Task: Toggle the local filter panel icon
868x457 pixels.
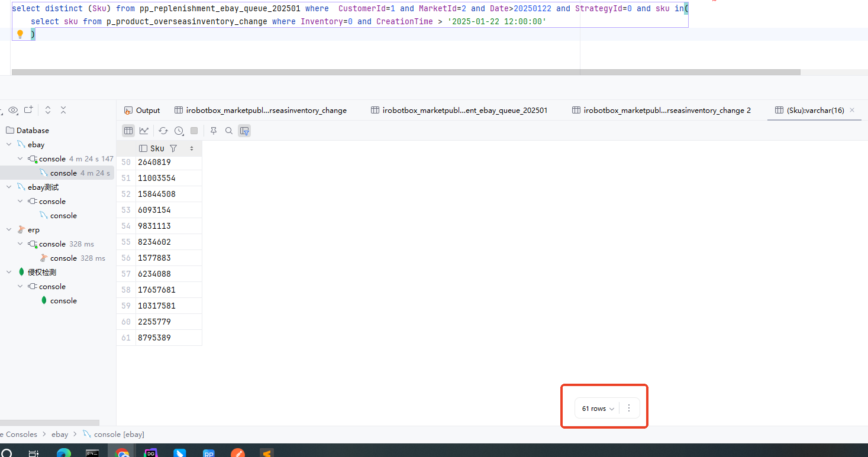Action: (x=244, y=131)
